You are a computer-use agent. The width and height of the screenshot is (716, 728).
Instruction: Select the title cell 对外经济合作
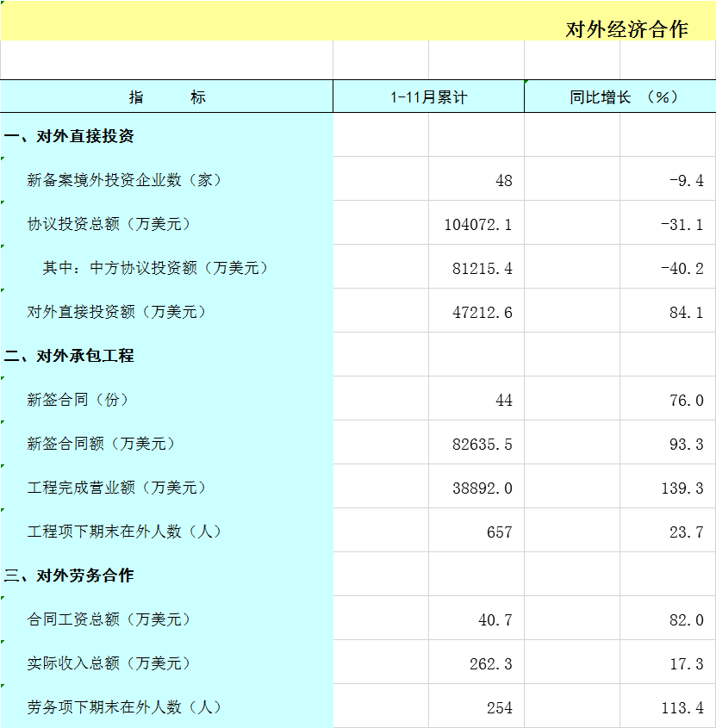point(626,29)
